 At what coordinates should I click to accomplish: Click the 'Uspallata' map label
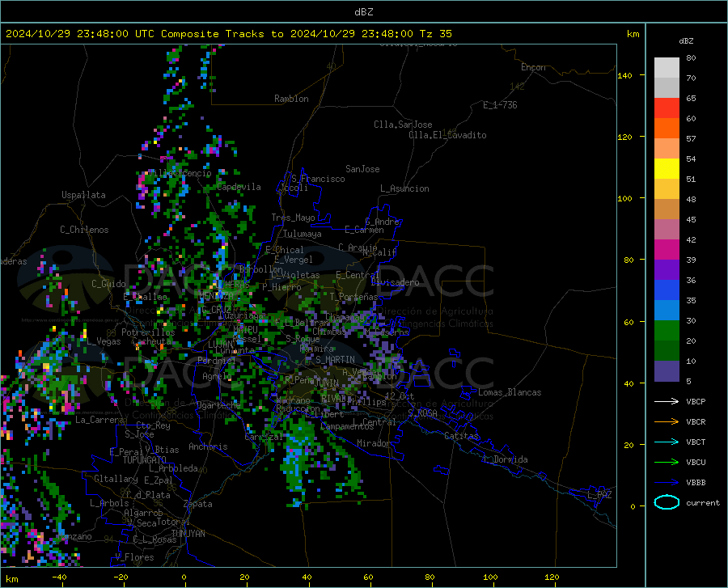tap(83, 195)
